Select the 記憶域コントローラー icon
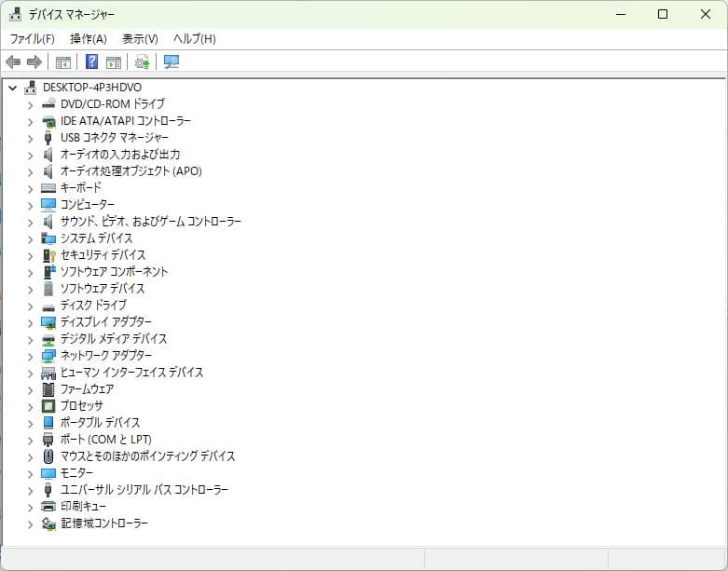Viewport: 728px width, 571px height. [x=48, y=523]
